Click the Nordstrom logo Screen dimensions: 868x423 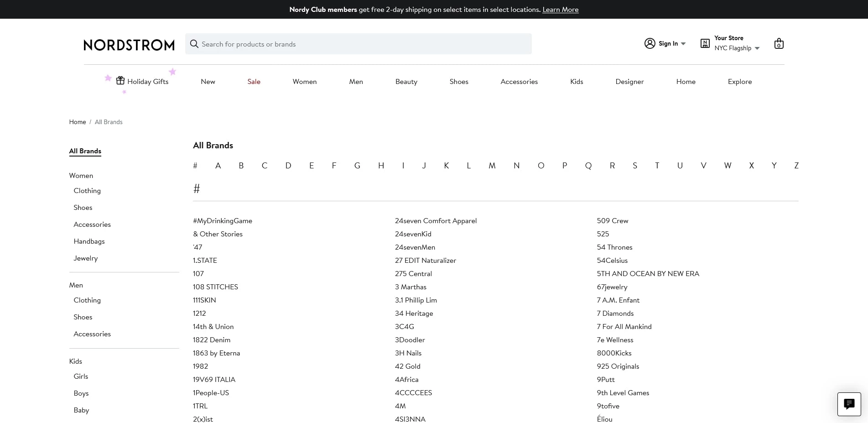coord(129,45)
